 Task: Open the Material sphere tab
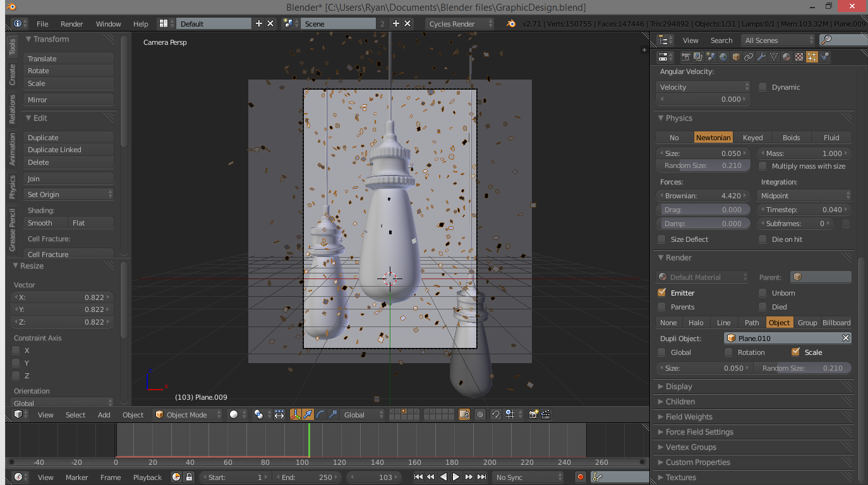(787, 57)
